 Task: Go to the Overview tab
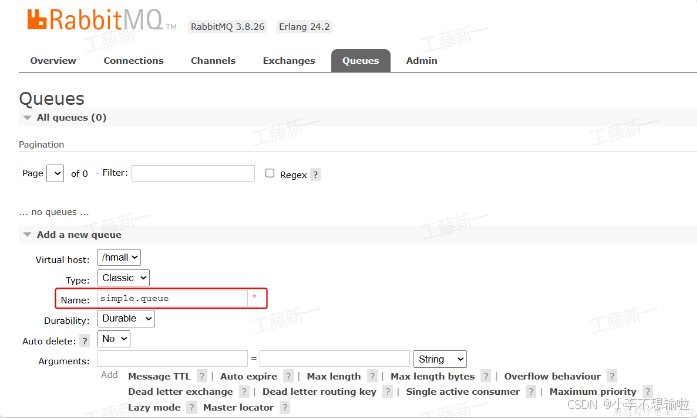coord(53,61)
